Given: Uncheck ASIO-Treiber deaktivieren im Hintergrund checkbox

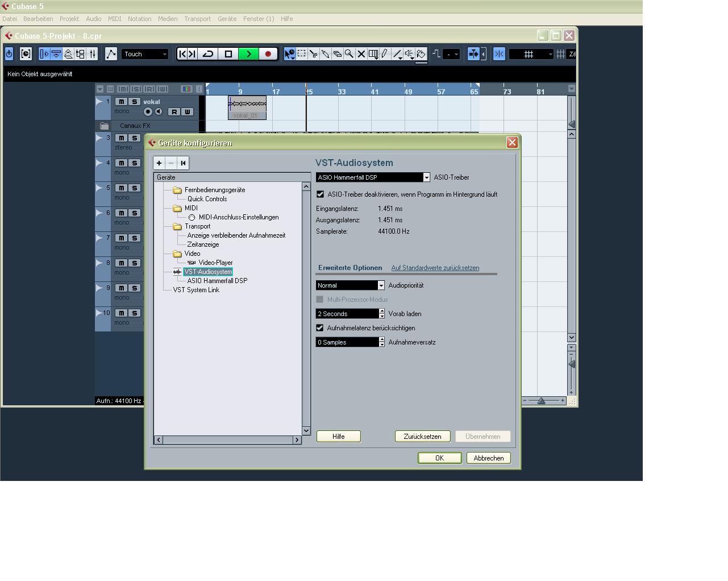Looking at the screenshot, I should [x=321, y=194].
